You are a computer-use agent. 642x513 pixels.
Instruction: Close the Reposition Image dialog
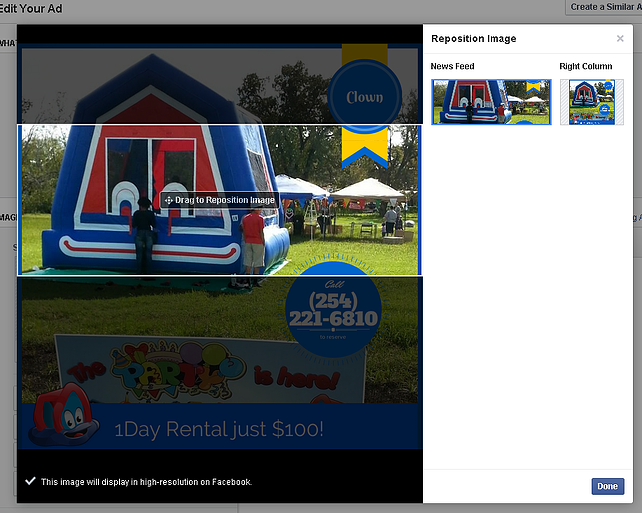tap(620, 38)
